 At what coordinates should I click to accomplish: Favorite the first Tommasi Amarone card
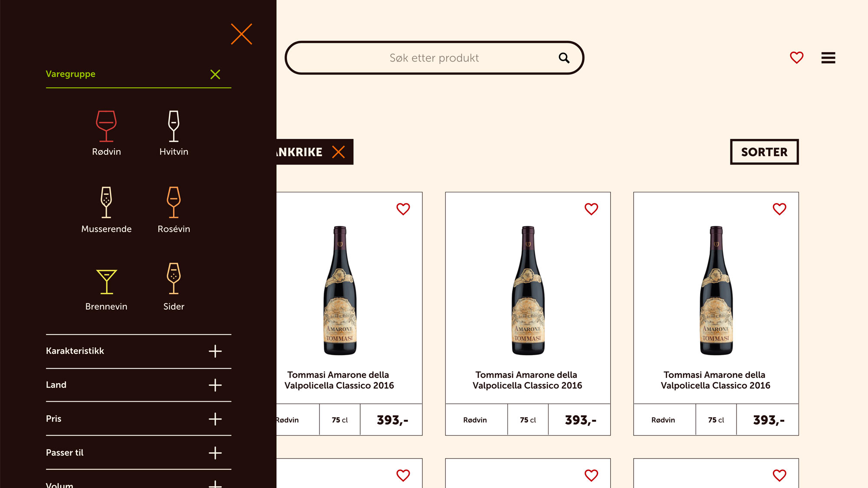pos(403,209)
